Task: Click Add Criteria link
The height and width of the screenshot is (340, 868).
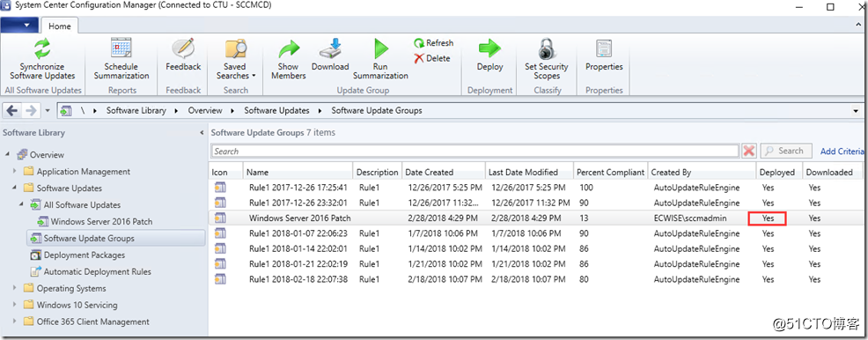Action: tap(842, 151)
